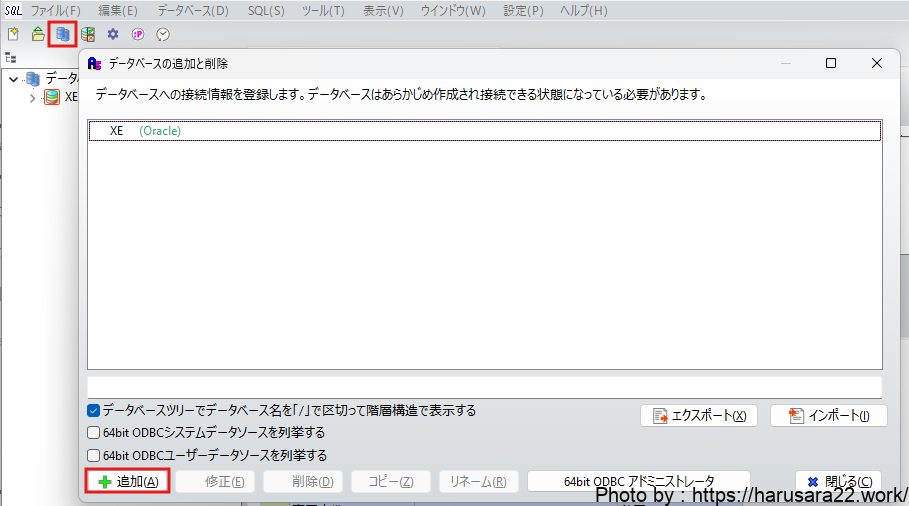Click the database check/cross toolbar icon
909x506 pixels.
pos(88,34)
